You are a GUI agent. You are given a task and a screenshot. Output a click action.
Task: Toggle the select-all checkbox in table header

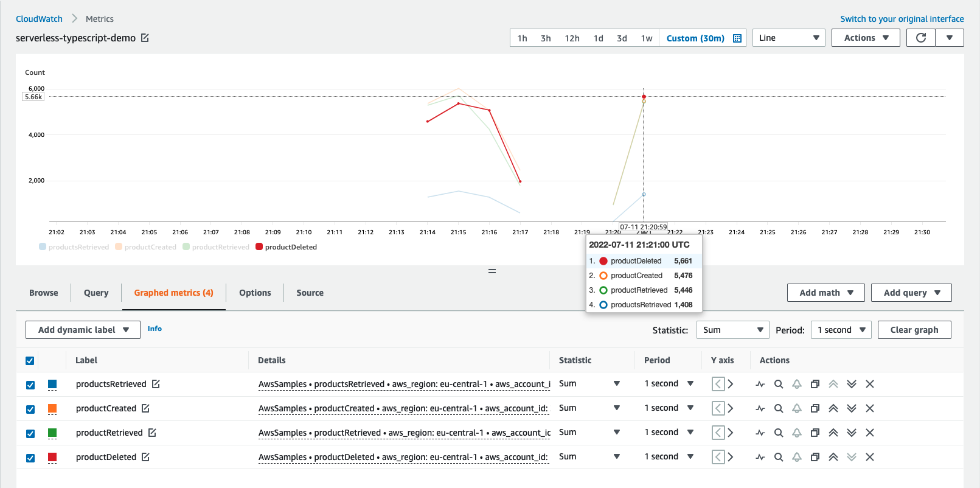(x=30, y=361)
